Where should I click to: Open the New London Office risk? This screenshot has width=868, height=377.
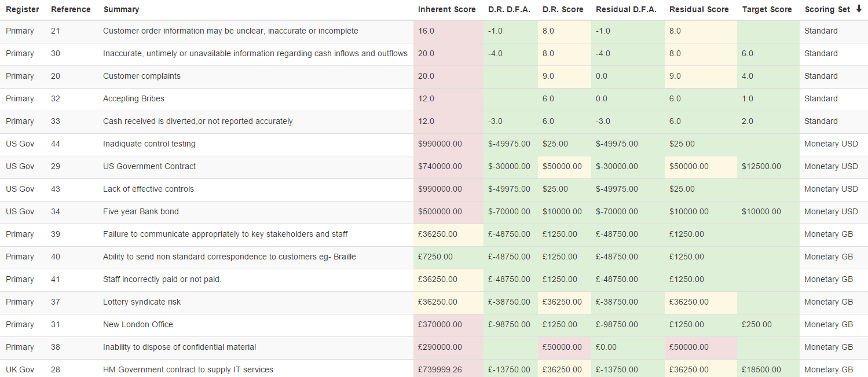pyautogui.click(x=138, y=325)
